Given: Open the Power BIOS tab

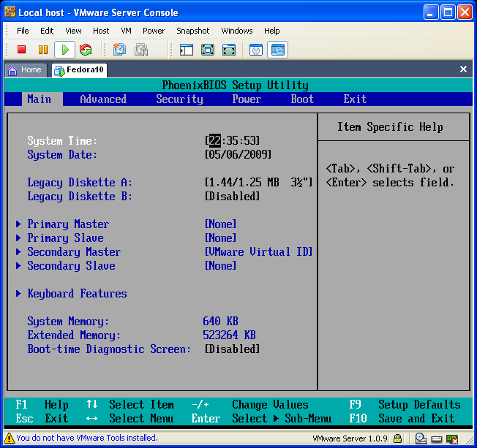Looking at the screenshot, I should [247, 99].
